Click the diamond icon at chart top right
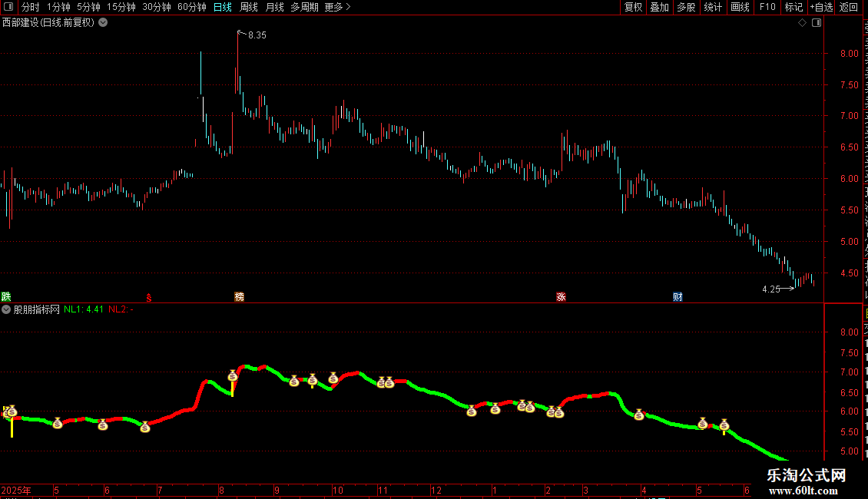The image size is (868, 499). point(802,23)
